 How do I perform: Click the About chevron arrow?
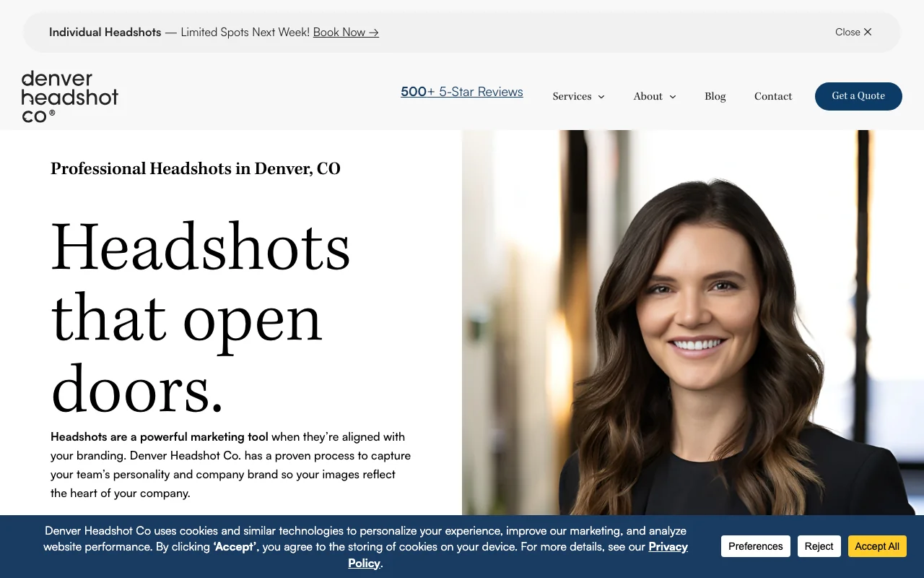pos(672,96)
